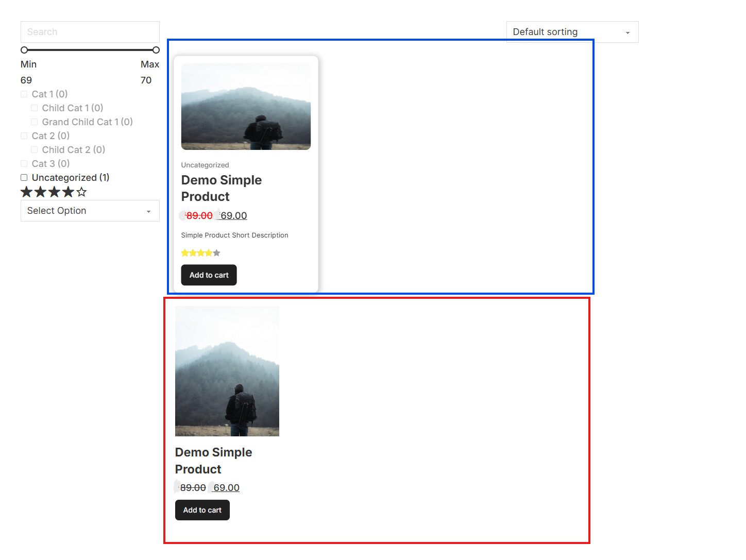Click the lower product hiker thumbnail
The height and width of the screenshot is (560, 746).
pos(227,371)
